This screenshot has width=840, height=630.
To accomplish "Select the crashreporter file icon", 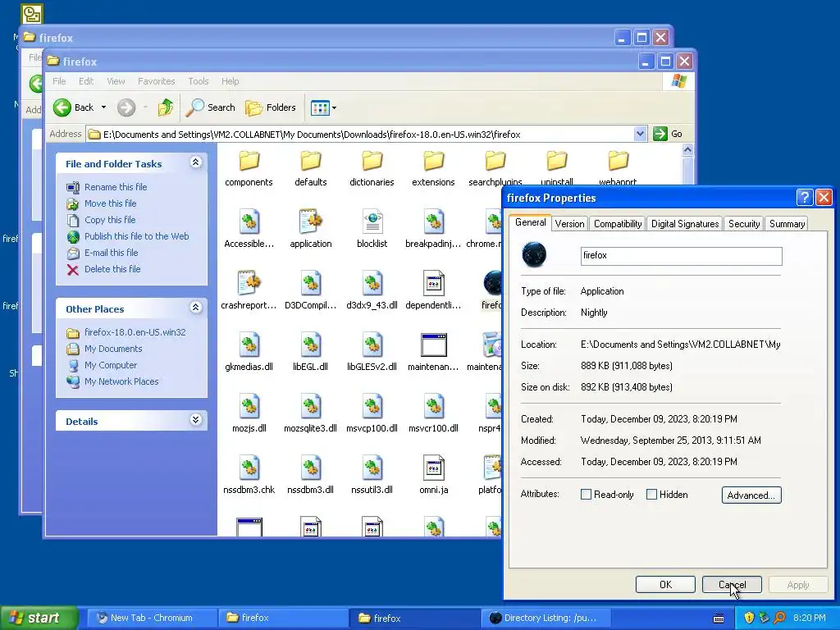I will (249, 283).
